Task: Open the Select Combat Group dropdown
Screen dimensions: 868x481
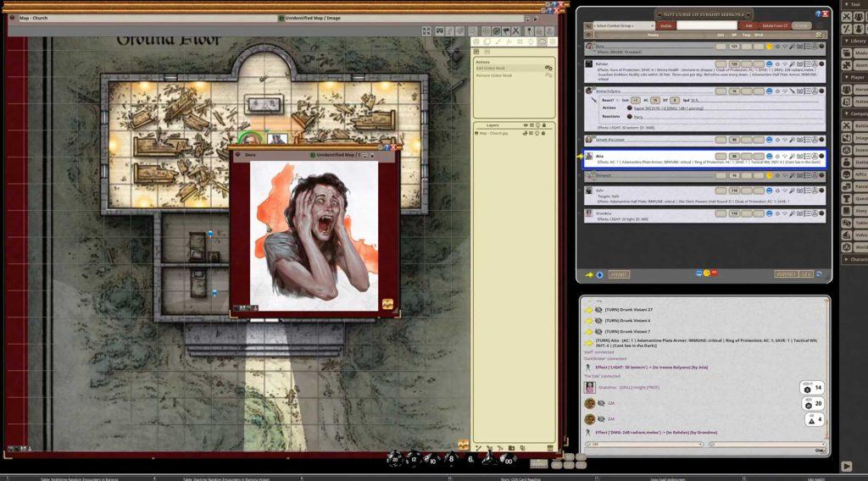Action: [624, 25]
